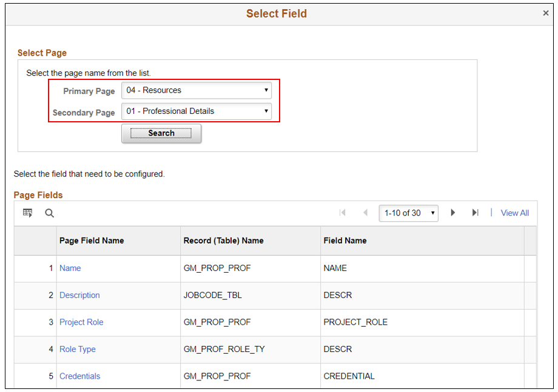
Task: Click the grid personalize icon
Action: click(27, 213)
